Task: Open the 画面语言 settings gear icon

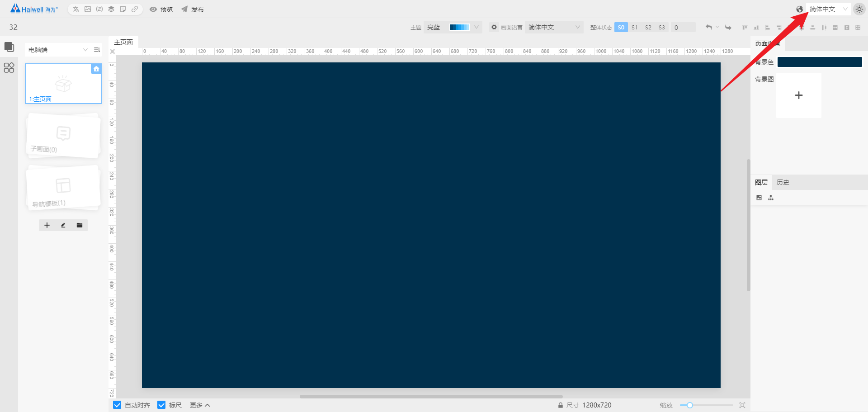Action: click(x=494, y=27)
